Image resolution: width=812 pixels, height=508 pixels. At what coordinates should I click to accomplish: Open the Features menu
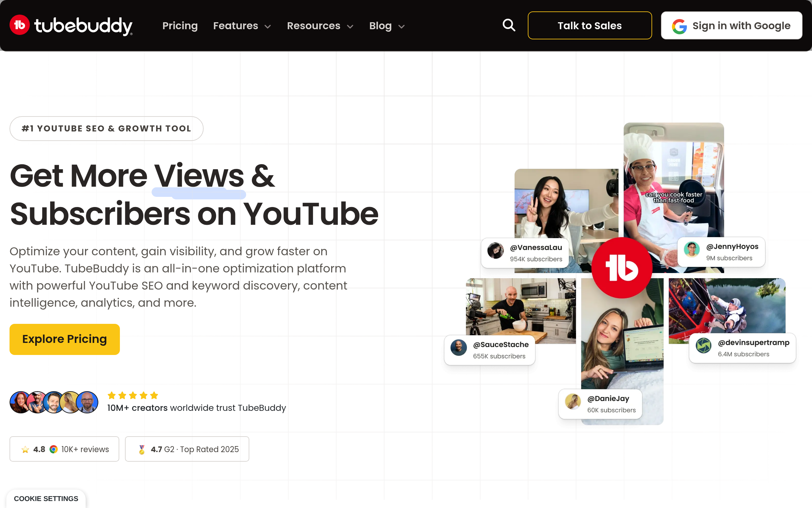pyautogui.click(x=242, y=26)
